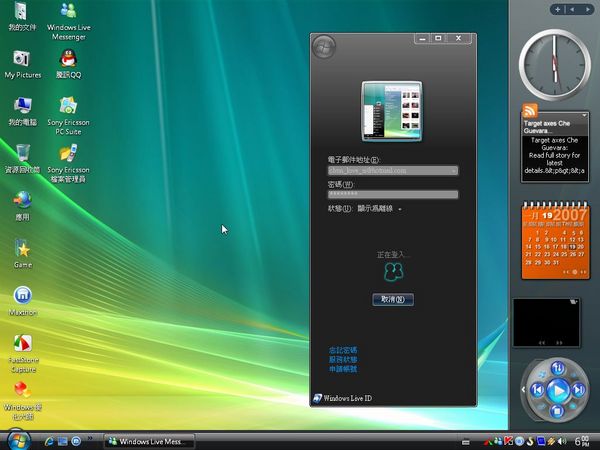
Task: Go to next month in calendar gadget
Action: (583, 272)
